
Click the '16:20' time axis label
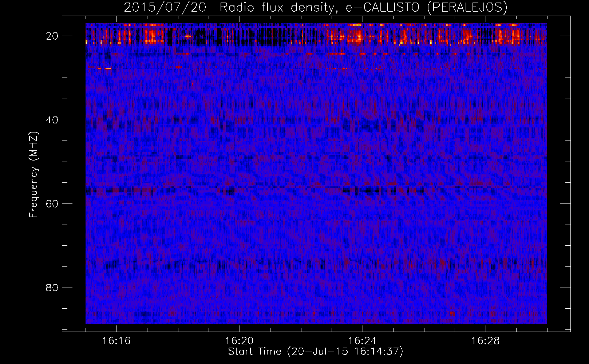click(240, 341)
